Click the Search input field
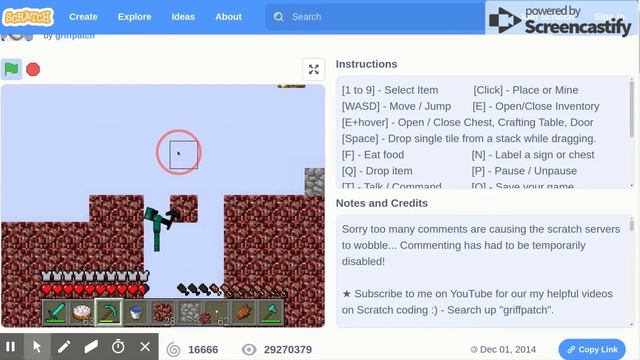640x360 pixels. coord(375,17)
